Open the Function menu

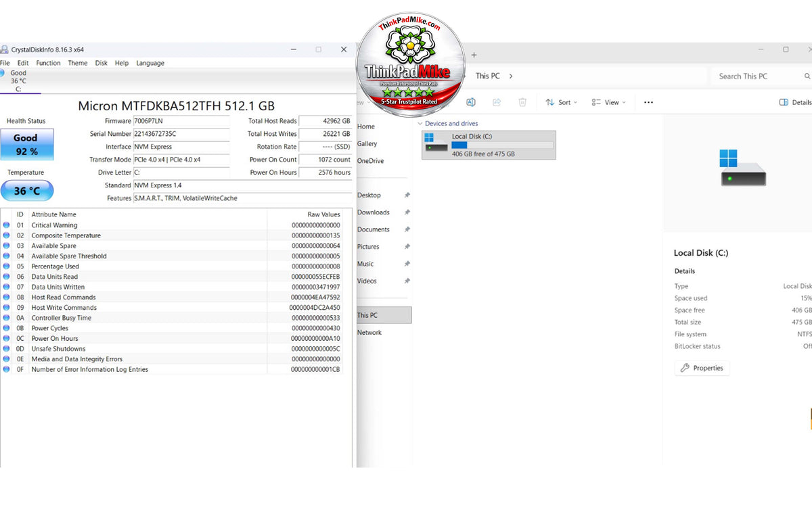[48, 63]
